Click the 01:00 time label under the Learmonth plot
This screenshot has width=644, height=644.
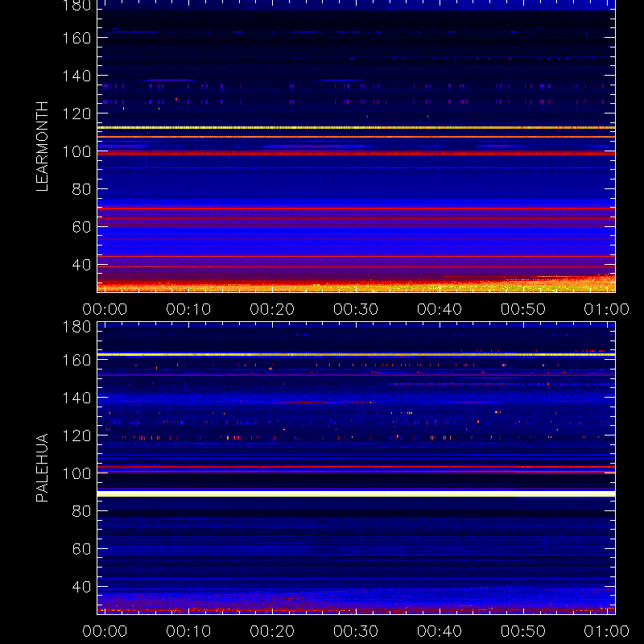607,309
